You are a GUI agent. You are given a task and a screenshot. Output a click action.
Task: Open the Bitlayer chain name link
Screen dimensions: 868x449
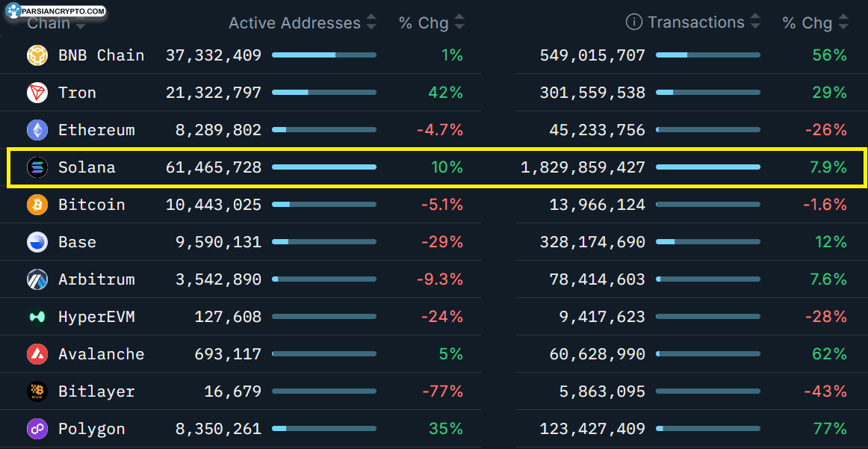(96, 391)
